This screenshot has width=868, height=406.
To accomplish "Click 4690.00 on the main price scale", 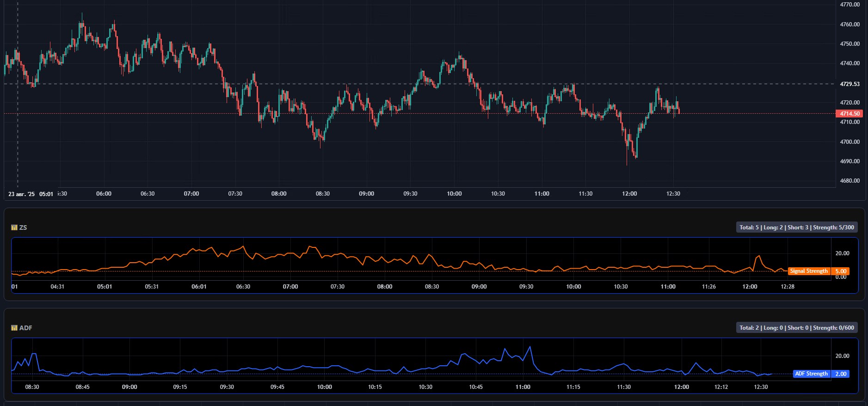I will [850, 161].
